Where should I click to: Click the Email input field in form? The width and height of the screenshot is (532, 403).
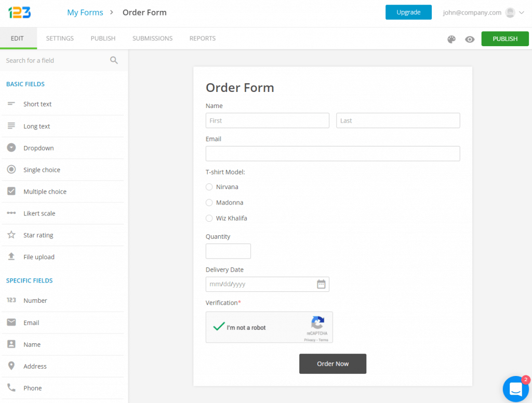(332, 154)
